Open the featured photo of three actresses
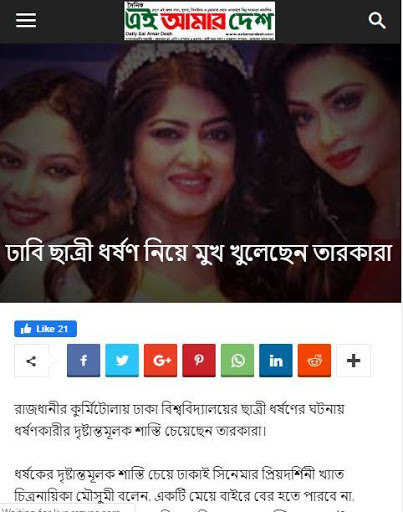Viewport: 403px width, 512px height. 200,173
